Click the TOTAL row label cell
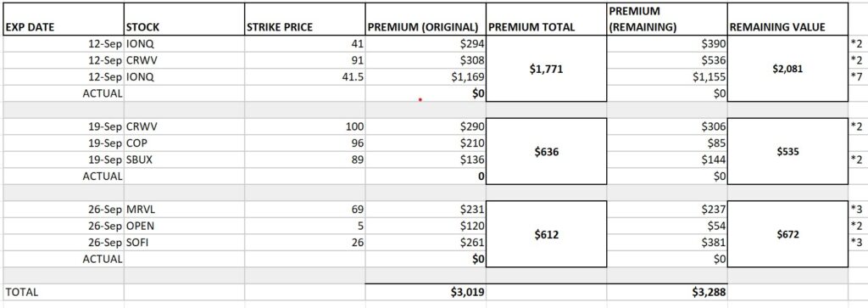 tap(63, 293)
